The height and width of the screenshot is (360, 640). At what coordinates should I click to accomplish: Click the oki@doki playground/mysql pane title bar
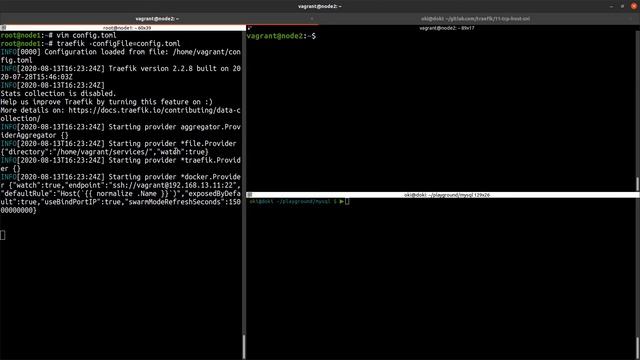(443, 195)
